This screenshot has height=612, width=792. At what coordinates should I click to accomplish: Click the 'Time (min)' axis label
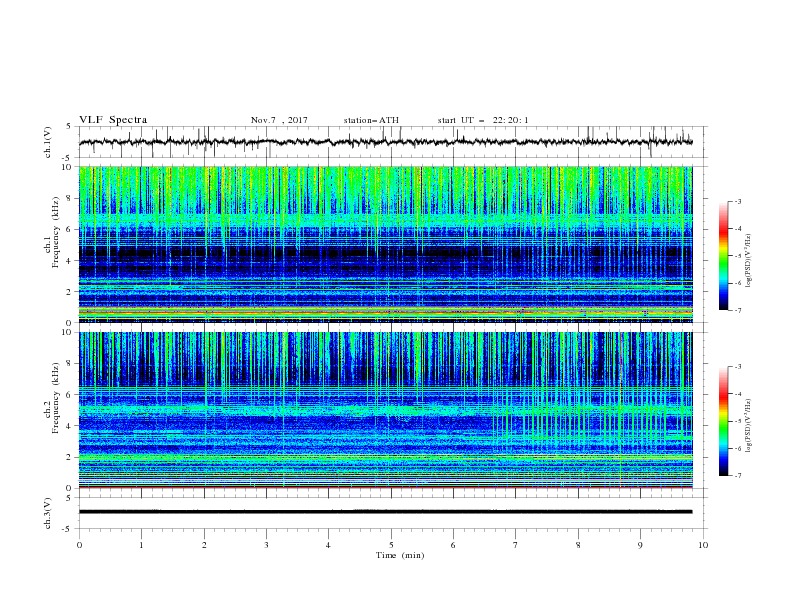point(400,555)
